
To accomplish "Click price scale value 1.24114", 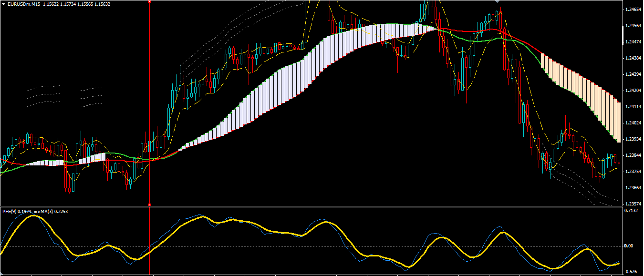I will point(633,107).
